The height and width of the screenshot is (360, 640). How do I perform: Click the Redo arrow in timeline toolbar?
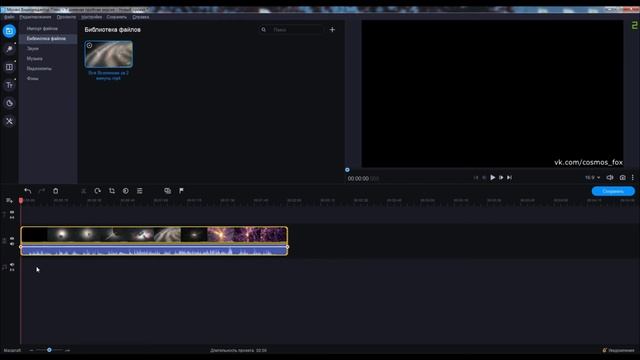click(41, 191)
